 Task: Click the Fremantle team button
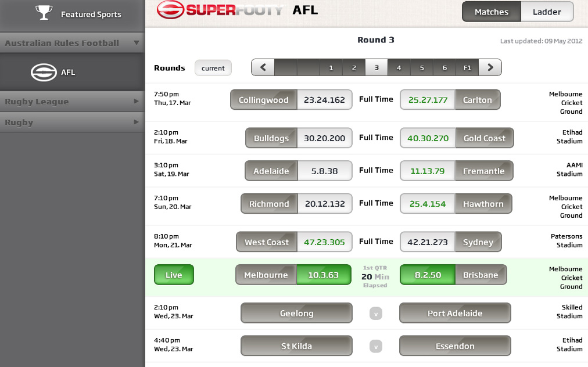click(484, 171)
